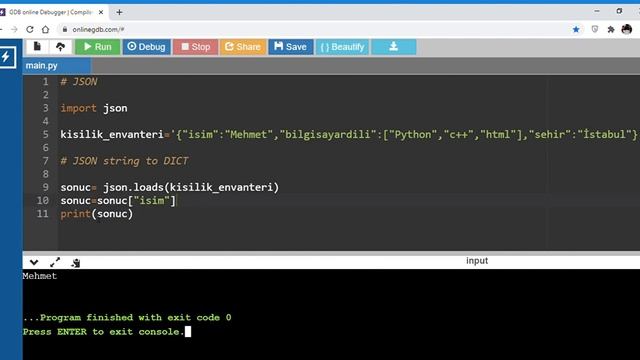The height and width of the screenshot is (360, 640).
Task: Save the current file
Action: 291,47
